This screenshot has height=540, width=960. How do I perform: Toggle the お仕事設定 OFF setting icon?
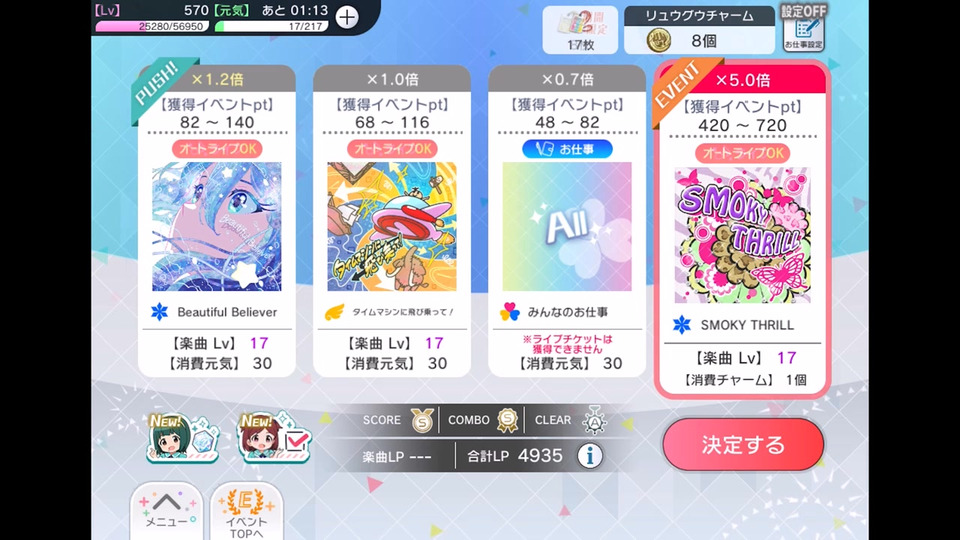[803, 28]
